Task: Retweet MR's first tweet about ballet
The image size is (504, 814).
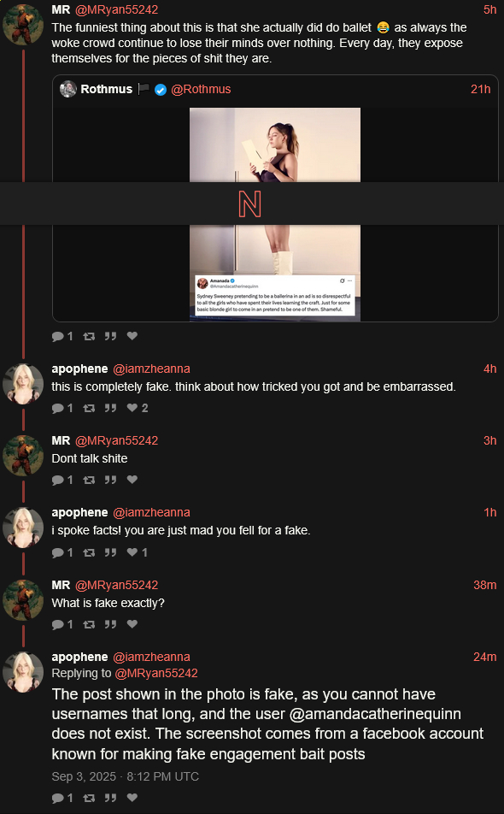Action: point(89,336)
